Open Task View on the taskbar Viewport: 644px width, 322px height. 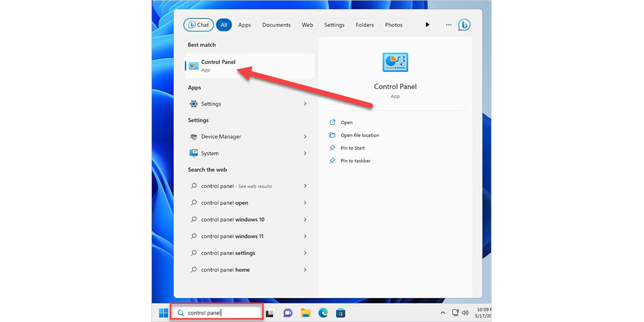tap(270, 313)
